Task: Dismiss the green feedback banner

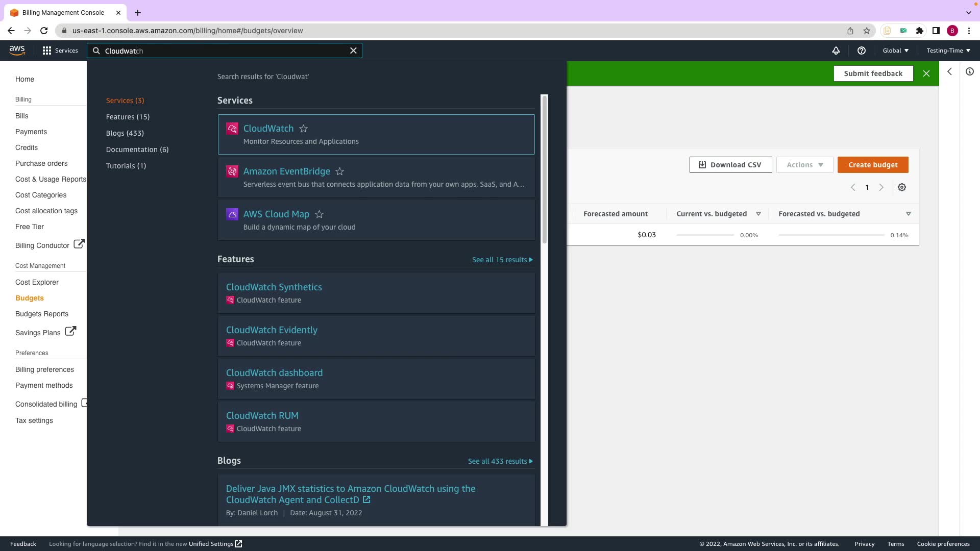Action: pyautogui.click(x=926, y=73)
